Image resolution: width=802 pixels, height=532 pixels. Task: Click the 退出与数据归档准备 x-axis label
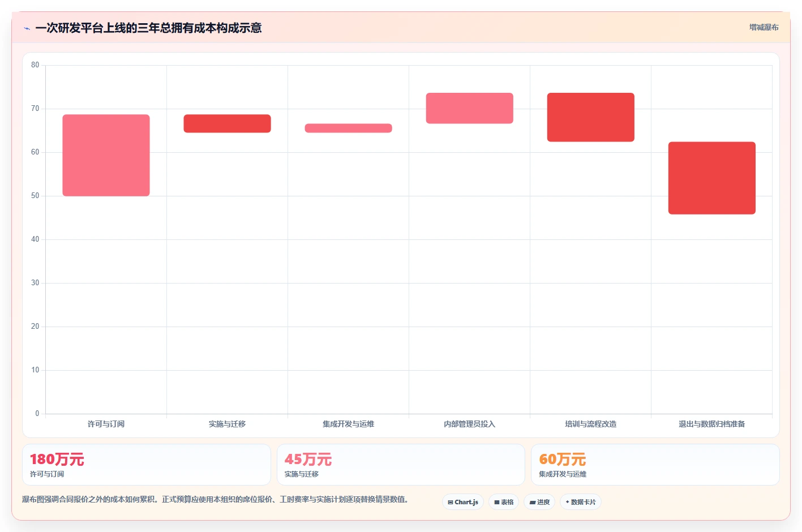[x=711, y=424]
